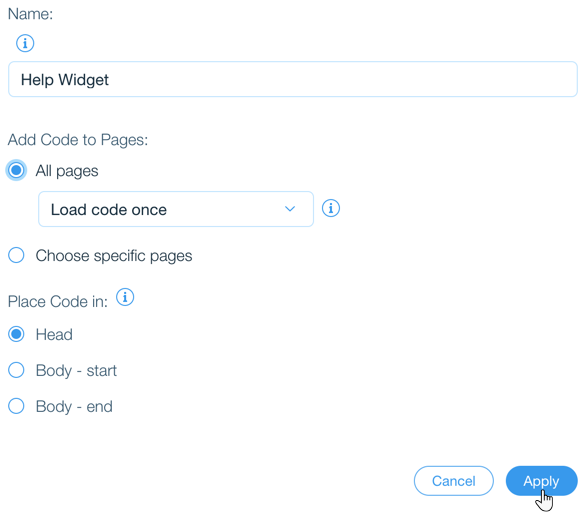Screen dimensions: 582x516
Task: Choose the Body - end radio button
Action: click(x=16, y=406)
